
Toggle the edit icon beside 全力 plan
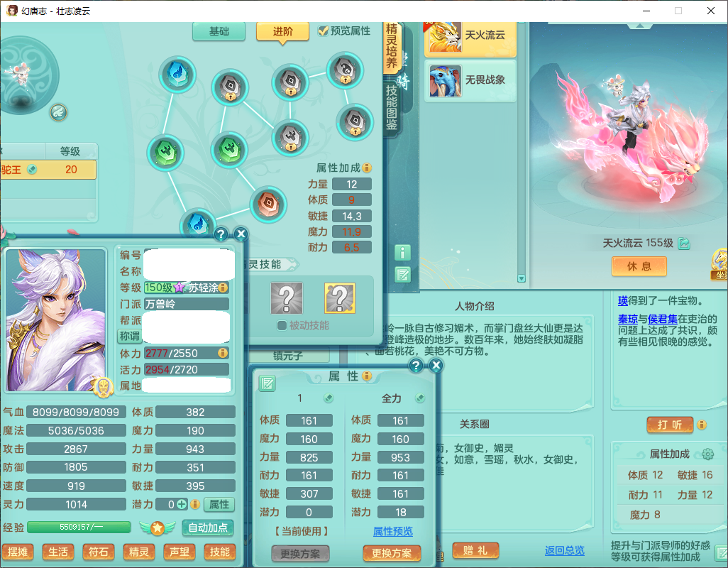(420, 398)
